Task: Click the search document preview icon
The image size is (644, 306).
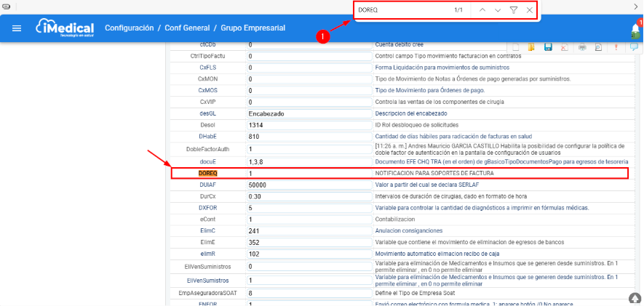Action: click(x=599, y=47)
